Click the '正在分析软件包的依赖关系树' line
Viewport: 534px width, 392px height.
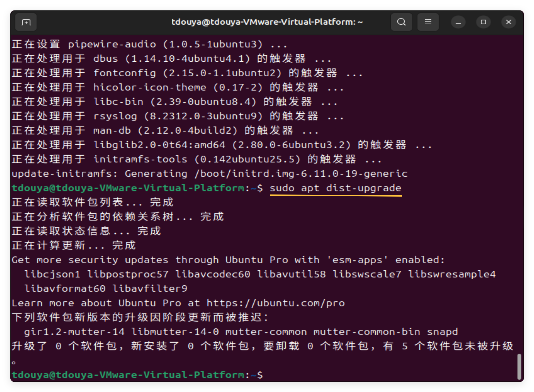(118, 217)
